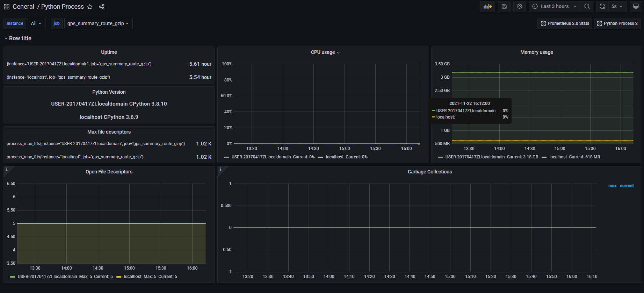This screenshot has width=644, height=293.
Task: Save the dashboard
Action: [x=504, y=6]
